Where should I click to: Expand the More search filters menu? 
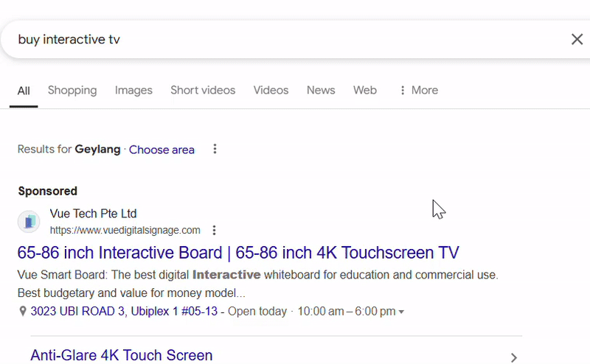click(419, 90)
